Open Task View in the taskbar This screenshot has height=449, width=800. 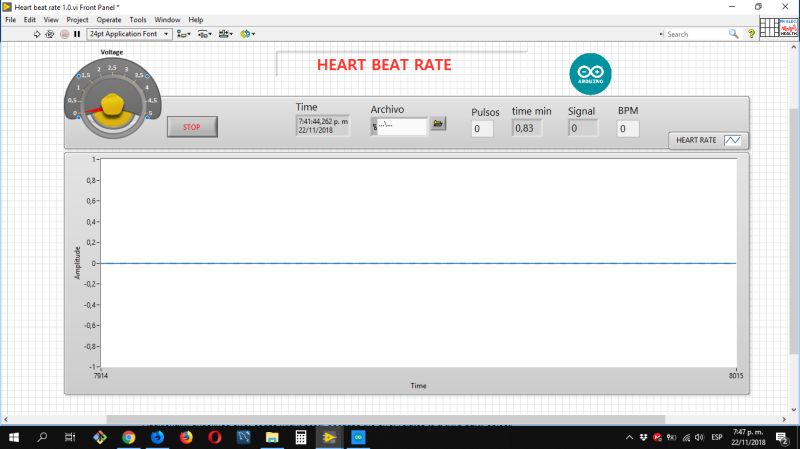tap(70, 437)
